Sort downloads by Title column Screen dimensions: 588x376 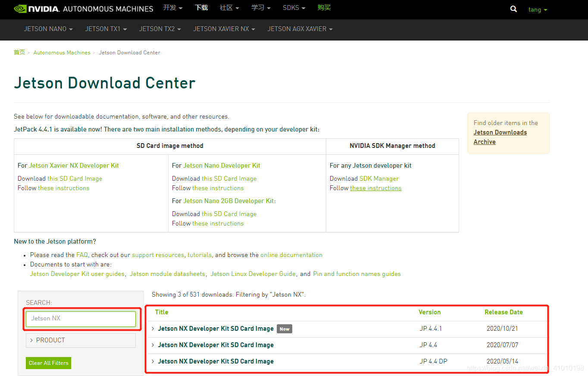162,312
